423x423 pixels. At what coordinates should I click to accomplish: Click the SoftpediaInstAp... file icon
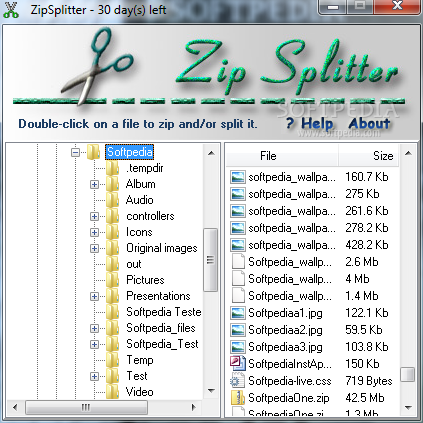pos(238,364)
